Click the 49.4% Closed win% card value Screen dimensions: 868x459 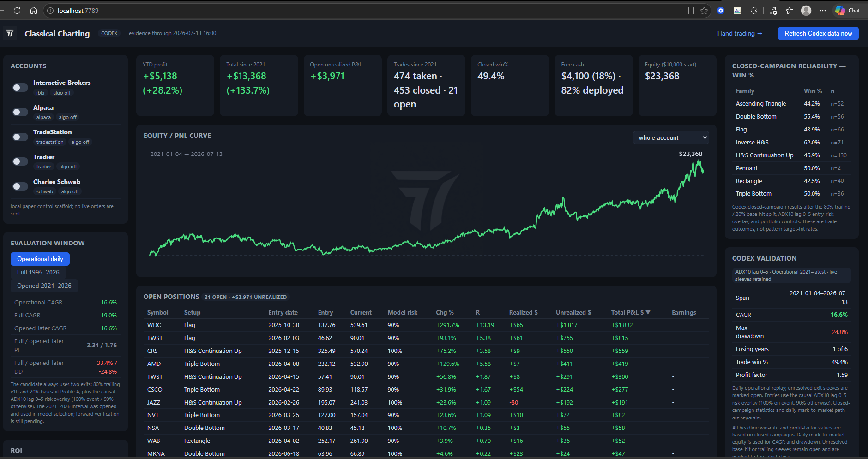(491, 76)
